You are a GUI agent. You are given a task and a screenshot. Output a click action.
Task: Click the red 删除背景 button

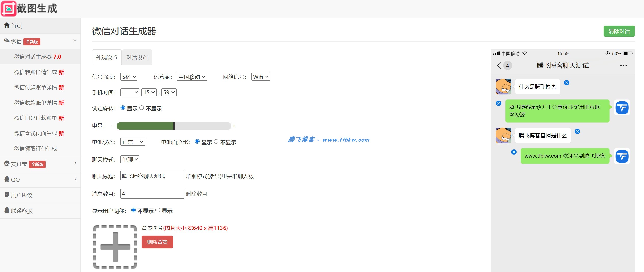click(x=157, y=242)
